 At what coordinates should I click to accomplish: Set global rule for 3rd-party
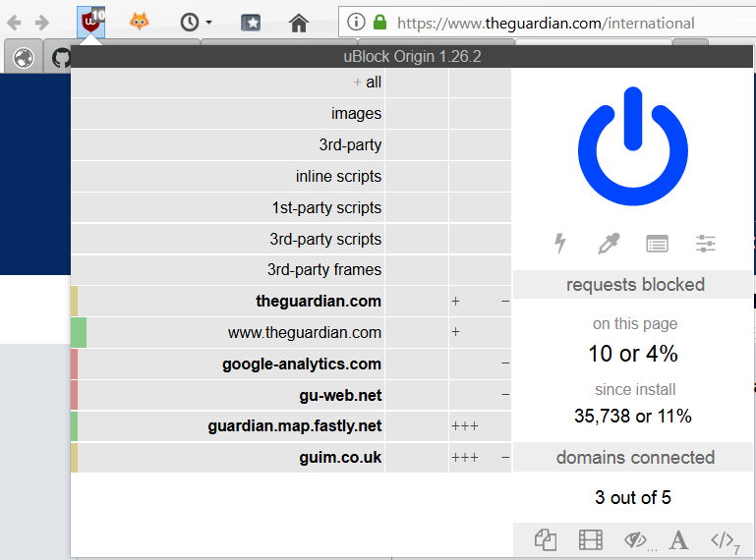[x=417, y=145]
